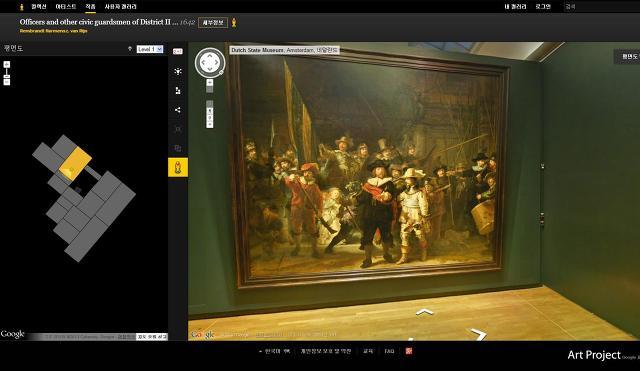Click the share icon in sidebar
This screenshot has height=371, width=640.
[x=178, y=110]
